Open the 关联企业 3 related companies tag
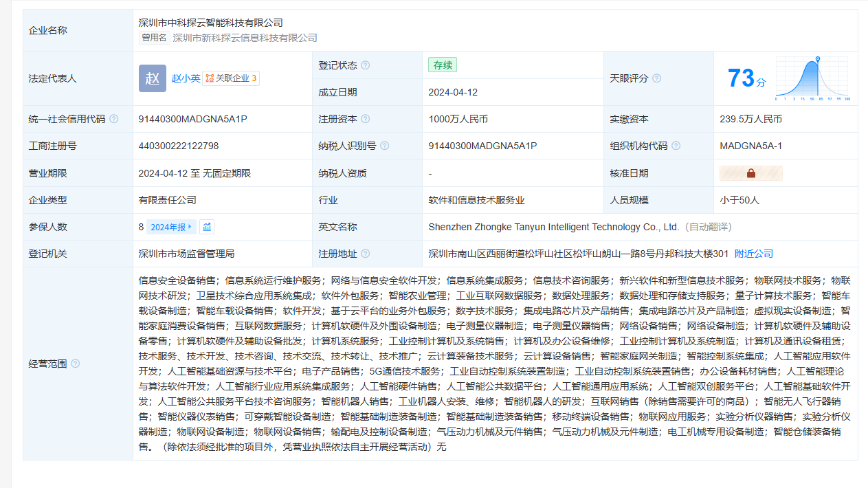The width and height of the screenshot is (868, 488). pyautogui.click(x=231, y=78)
